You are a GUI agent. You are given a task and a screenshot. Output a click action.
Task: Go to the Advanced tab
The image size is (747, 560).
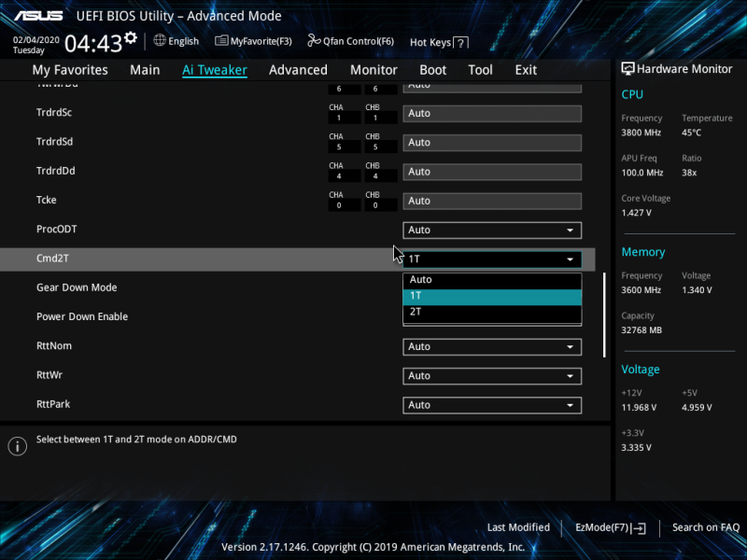[x=298, y=70]
